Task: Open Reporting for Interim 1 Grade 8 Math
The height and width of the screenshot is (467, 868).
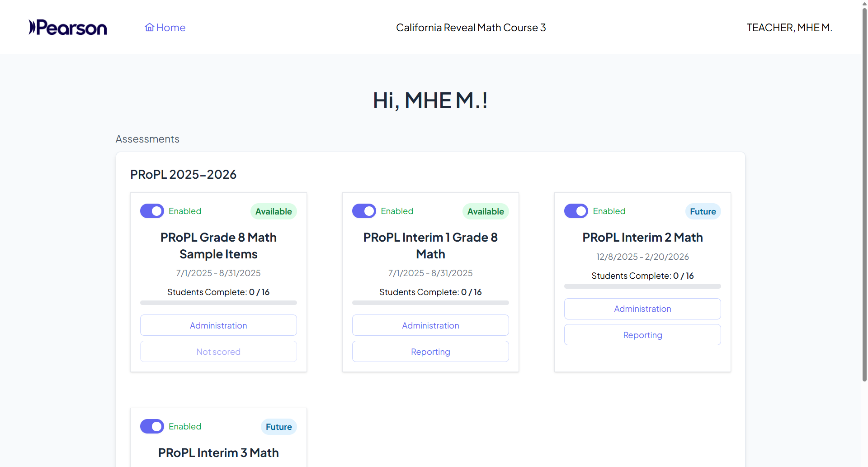Action: click(430, 352)
